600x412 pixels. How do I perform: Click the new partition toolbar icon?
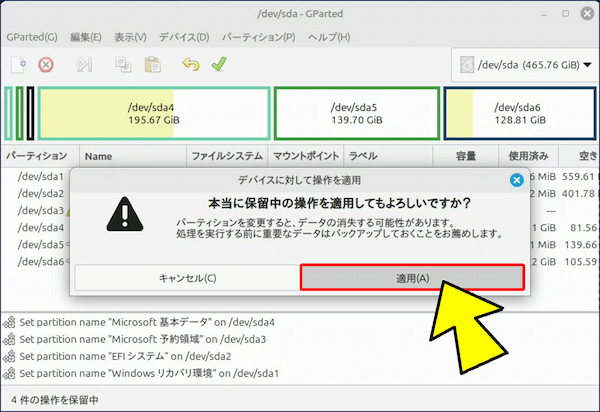pyautogui.click(x=18, y=65)
